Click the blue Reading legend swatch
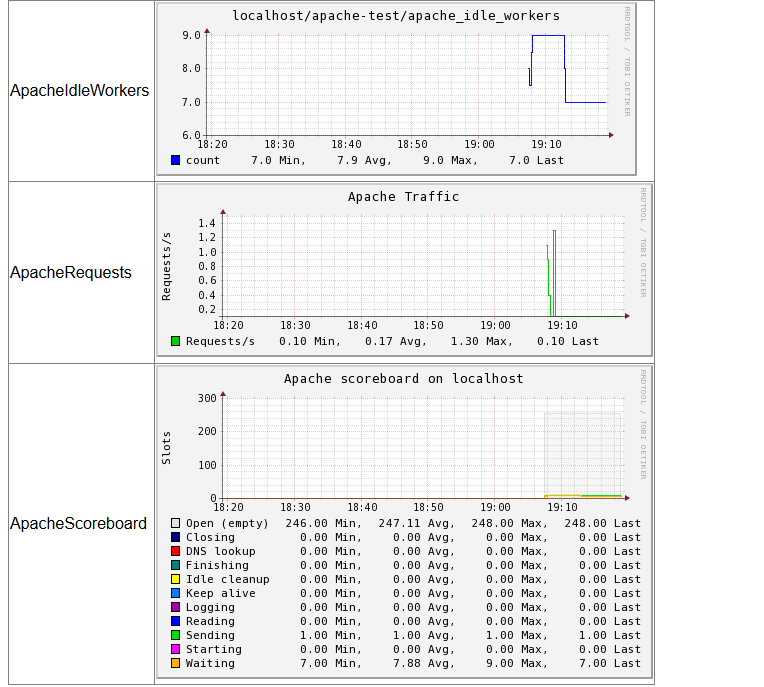The height and width of the screenshot is (687, 764). pos(175,621)
